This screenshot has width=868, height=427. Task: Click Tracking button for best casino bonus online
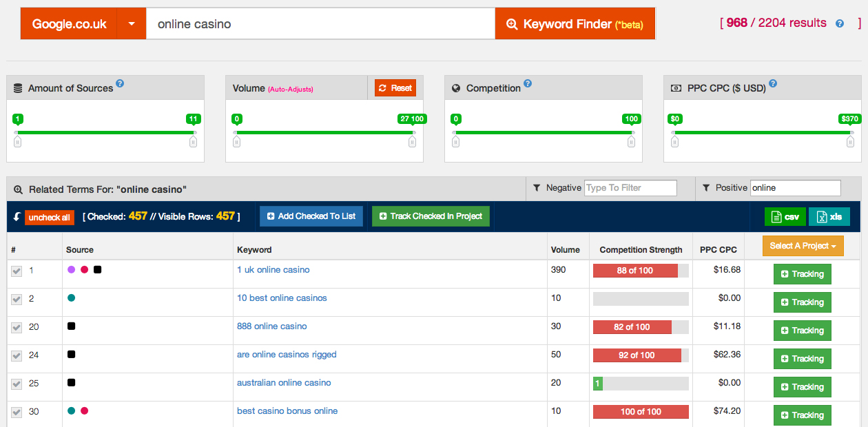click(x=802, y=415)
